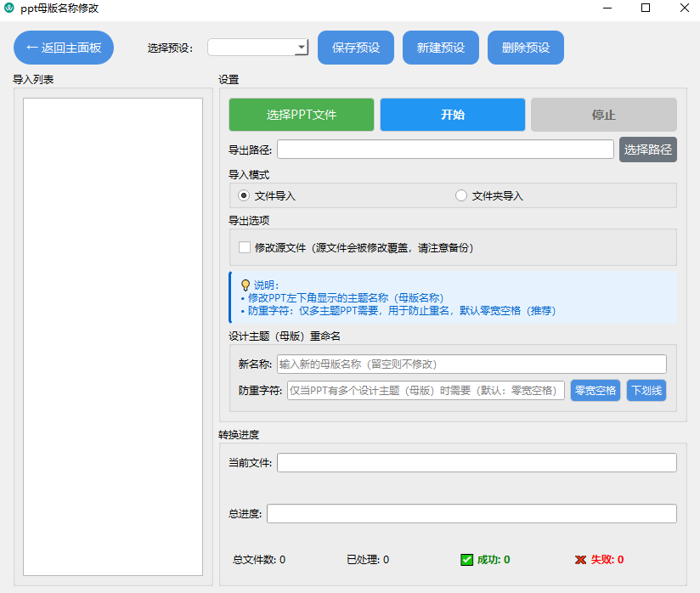Click the 防重字符 input field
This screenshot has width=700, height=593.
tap(426, 391)
